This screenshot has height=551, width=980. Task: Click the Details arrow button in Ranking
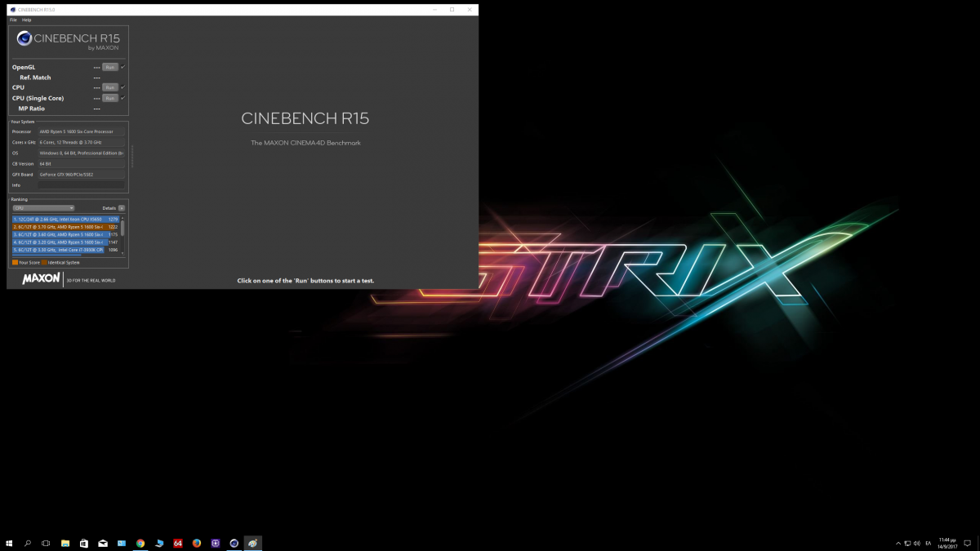(x=122, y=208)
